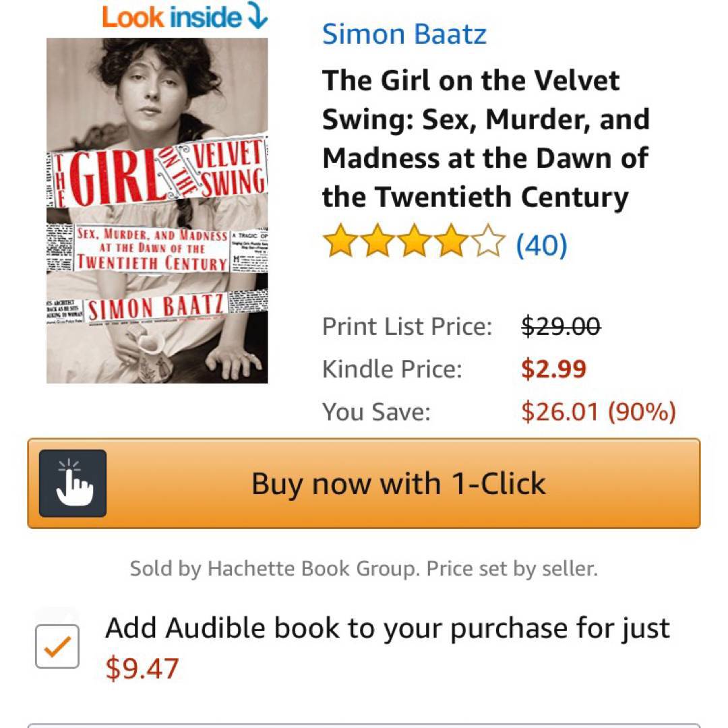Click the empty fifth rating star
The height and width of the screenshot is (728, 728).
488,243
